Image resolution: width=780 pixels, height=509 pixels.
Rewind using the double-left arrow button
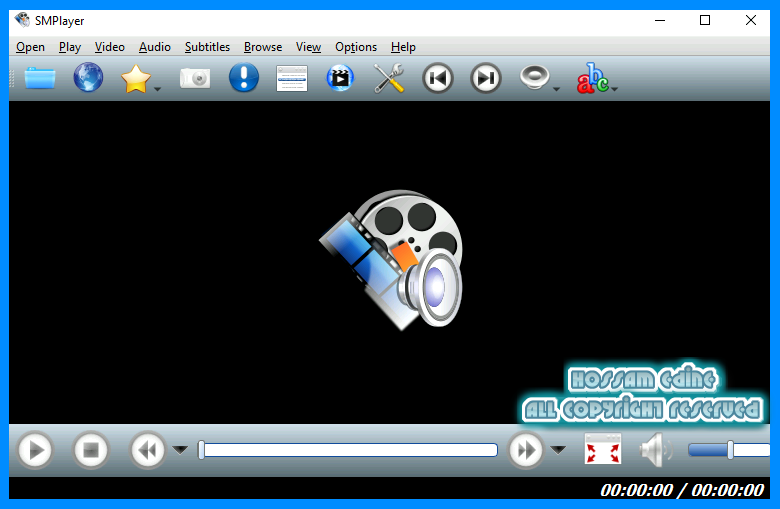pos(147,450)
